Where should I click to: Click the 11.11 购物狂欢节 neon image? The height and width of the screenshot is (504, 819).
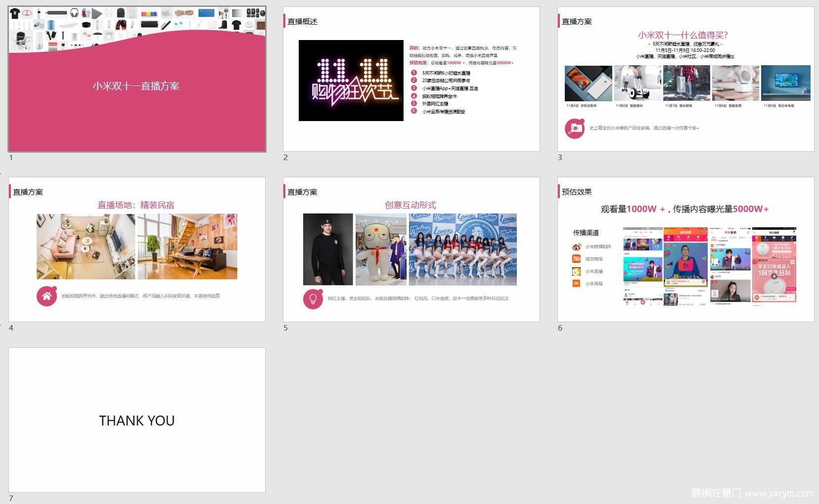(351, 81)
